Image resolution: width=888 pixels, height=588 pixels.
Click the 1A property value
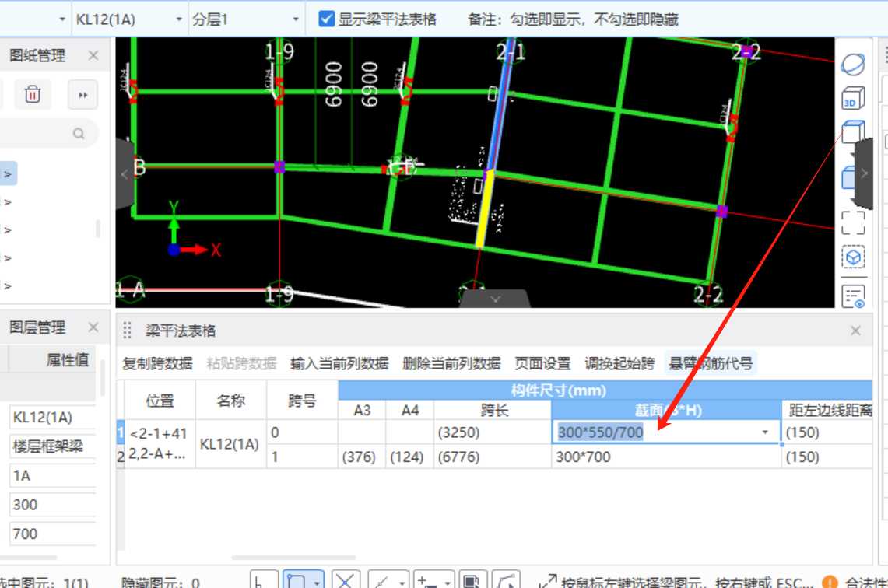(x=52, y=475)
